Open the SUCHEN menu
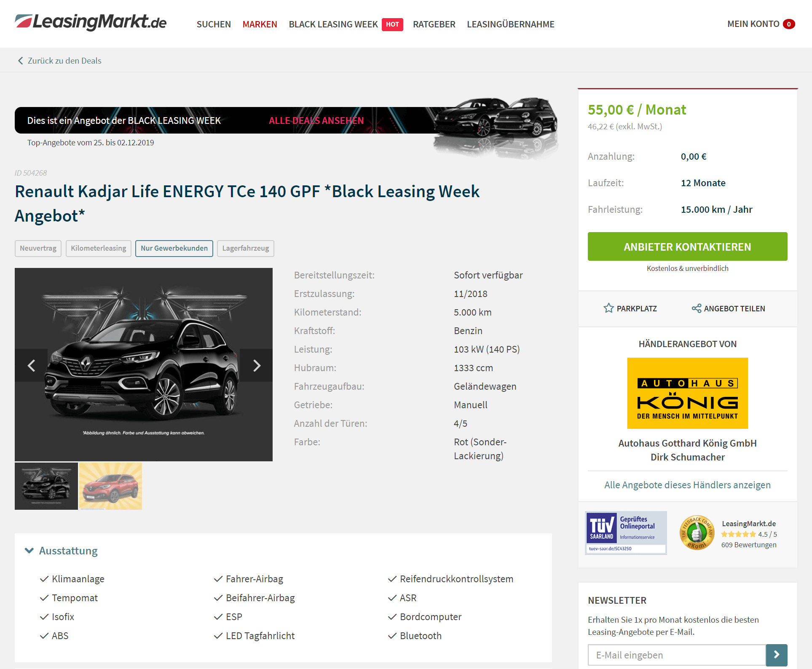 (214, 24)
